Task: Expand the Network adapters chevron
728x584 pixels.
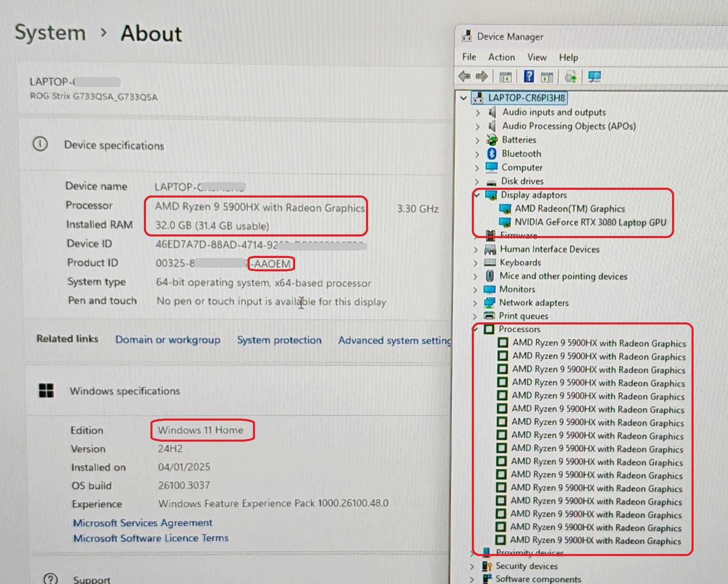Action: tap(475, 303)
